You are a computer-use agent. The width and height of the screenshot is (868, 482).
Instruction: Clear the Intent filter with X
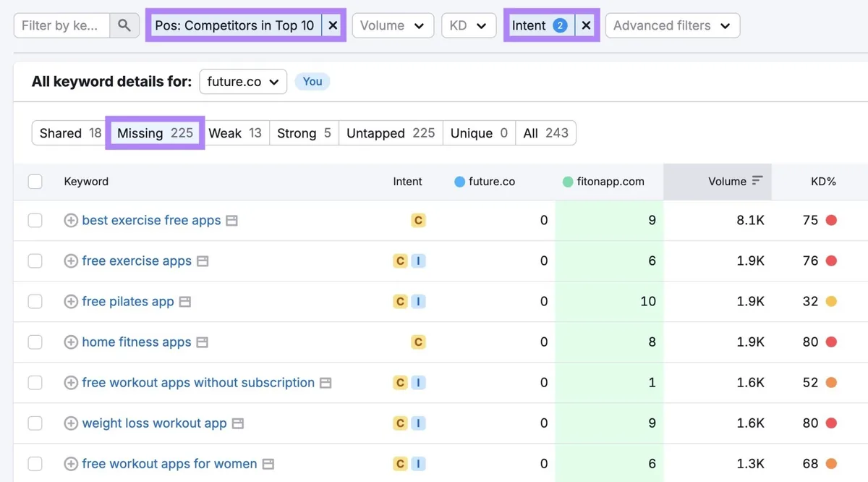pos(586,25)
